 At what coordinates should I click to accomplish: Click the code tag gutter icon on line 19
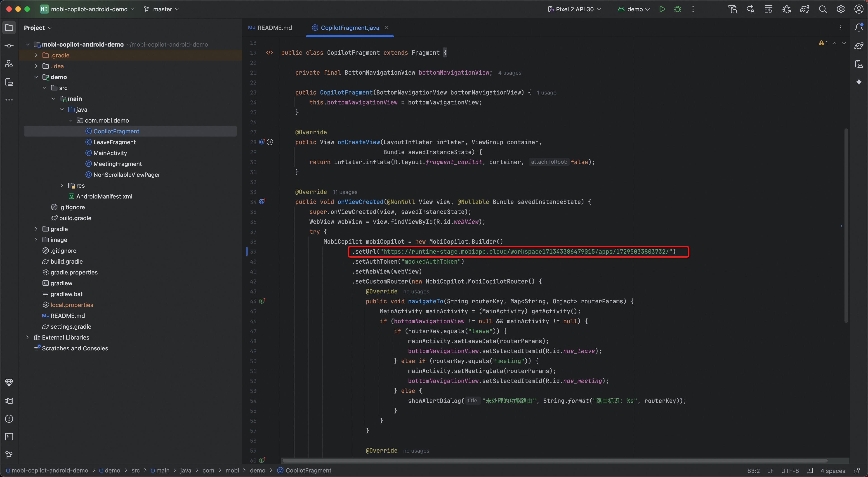pyautogui.click(x=270, y=53)
